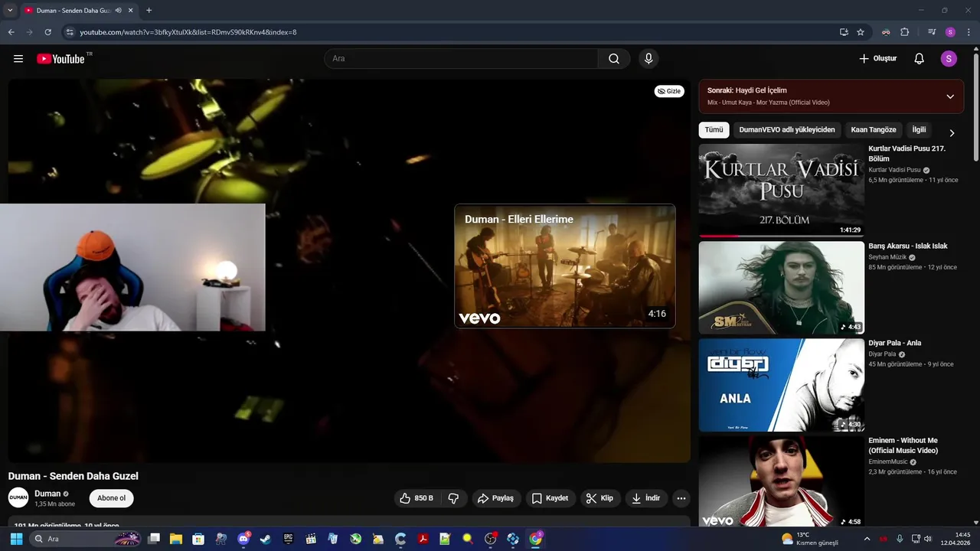The height and width of the screenshot is (551, 980).
Task: Go back in browser history
Action: click(11, 32)
